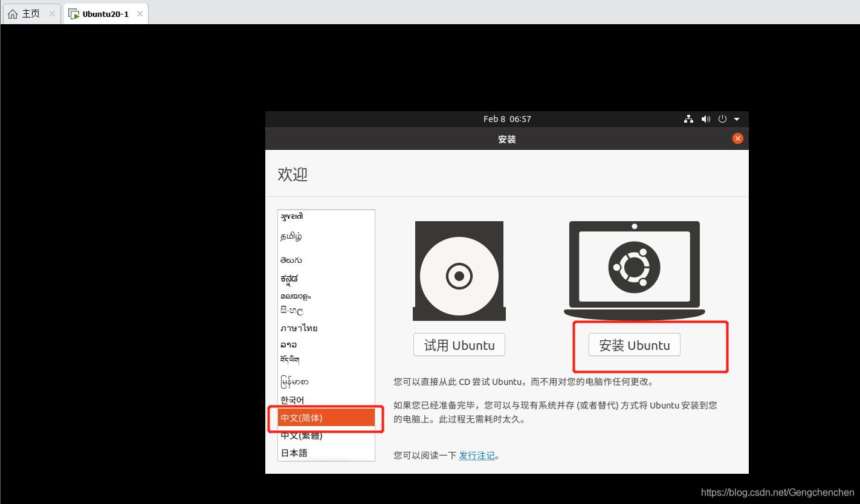Click the VM icon on Ubuntu20-1 tab
The image size is (860, 504).
74,14
